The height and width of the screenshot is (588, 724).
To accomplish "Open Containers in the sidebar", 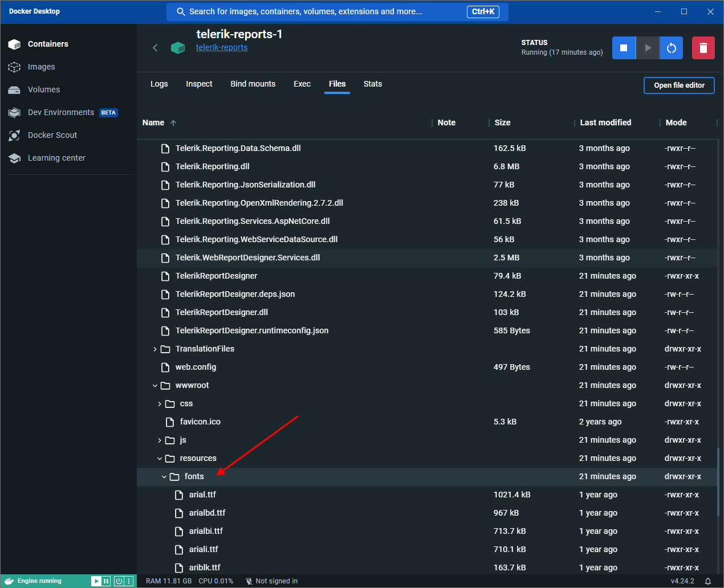I will click(x=48, y=44).
